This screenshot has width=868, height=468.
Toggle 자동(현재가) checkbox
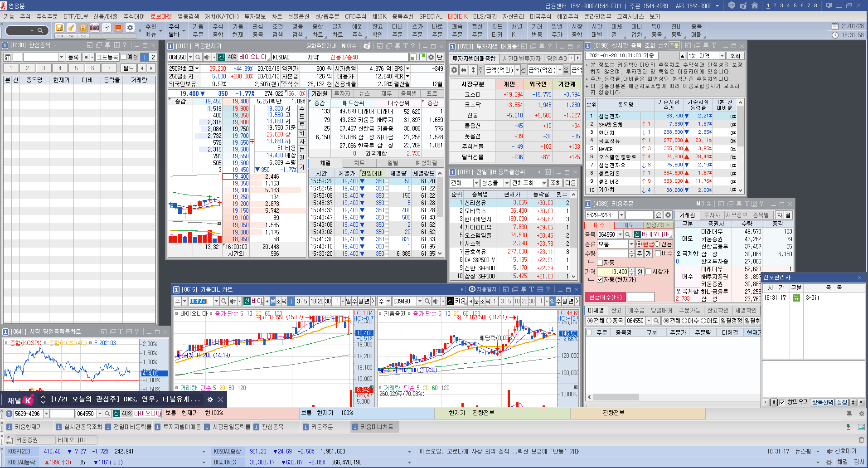point(600,280)
